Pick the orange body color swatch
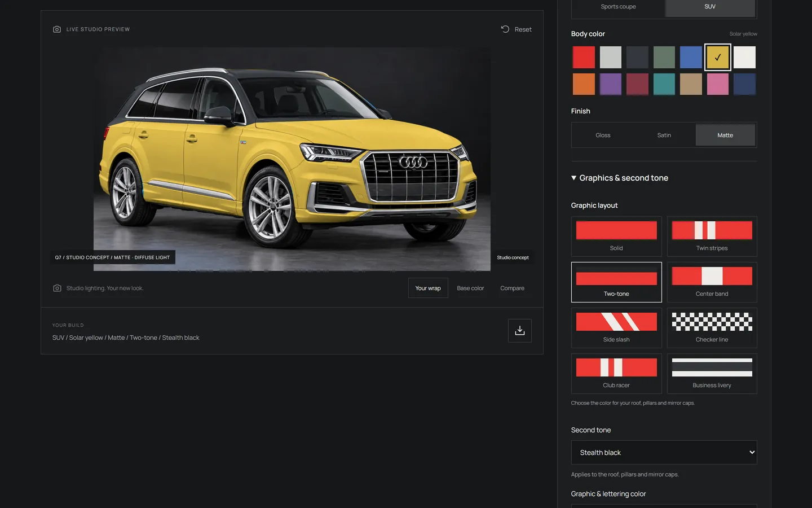 [x=584, y=84]
